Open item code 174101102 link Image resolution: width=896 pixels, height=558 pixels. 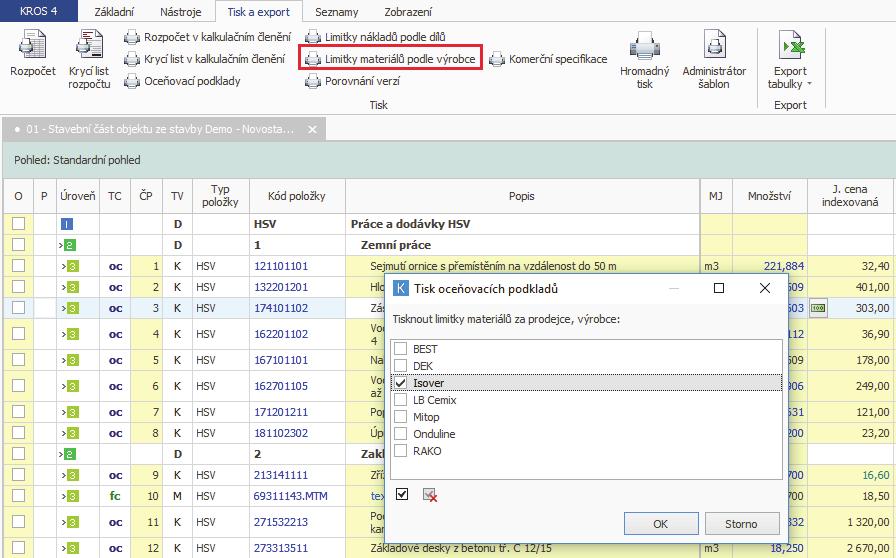point(281,308)
